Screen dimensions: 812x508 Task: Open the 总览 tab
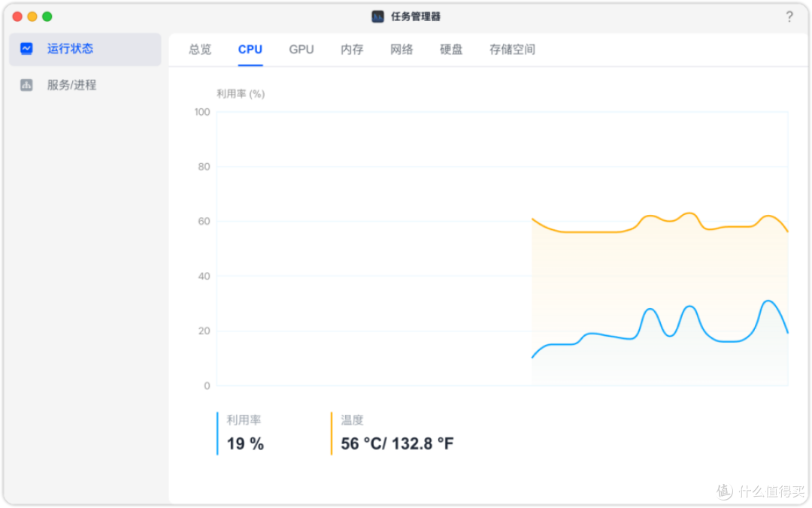coord(200,49)
